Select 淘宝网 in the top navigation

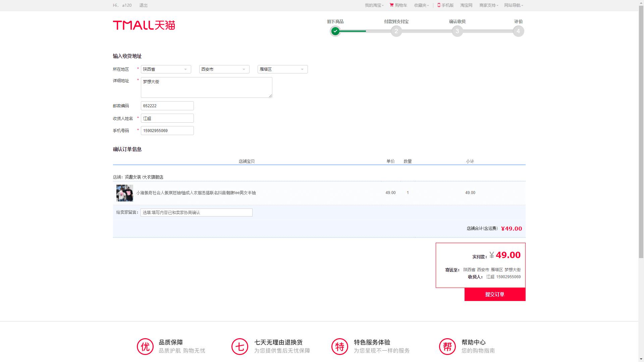pos(466,5)
